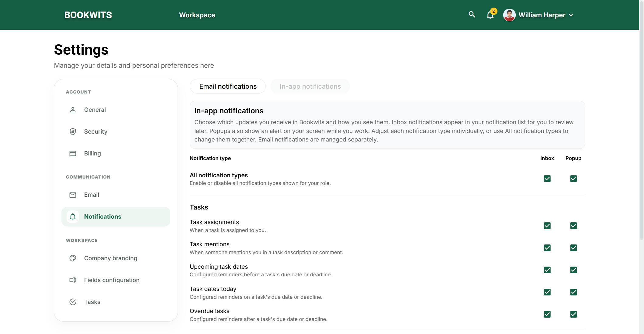Click the Email envelope icon
This screenshot has height=334, width=644.
(x=73, y=195)
